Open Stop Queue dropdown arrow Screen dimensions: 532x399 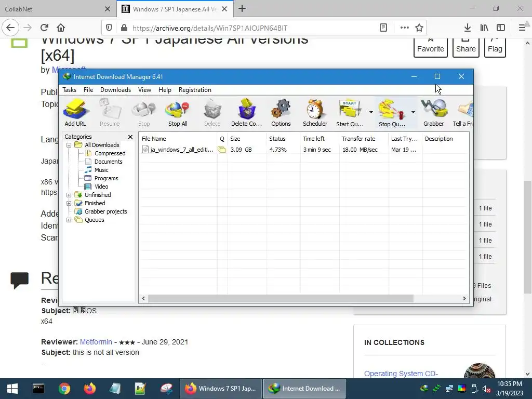pos(413,112)
